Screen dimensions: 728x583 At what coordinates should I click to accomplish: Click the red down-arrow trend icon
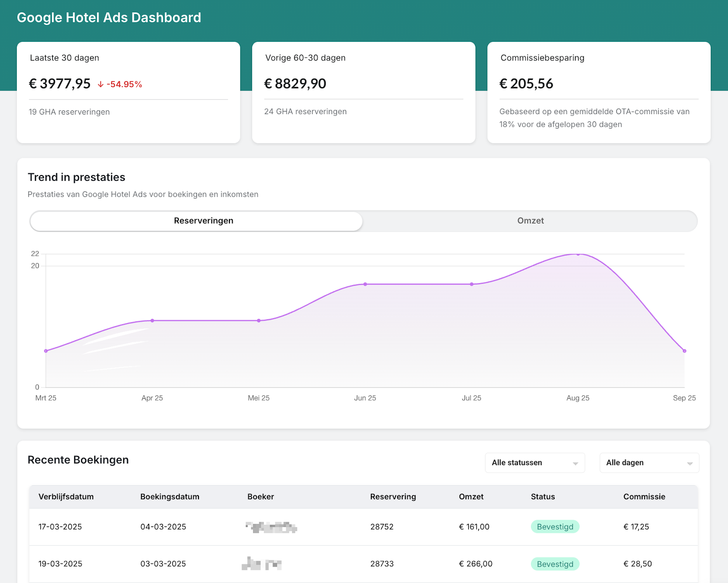tap(101, 84)
